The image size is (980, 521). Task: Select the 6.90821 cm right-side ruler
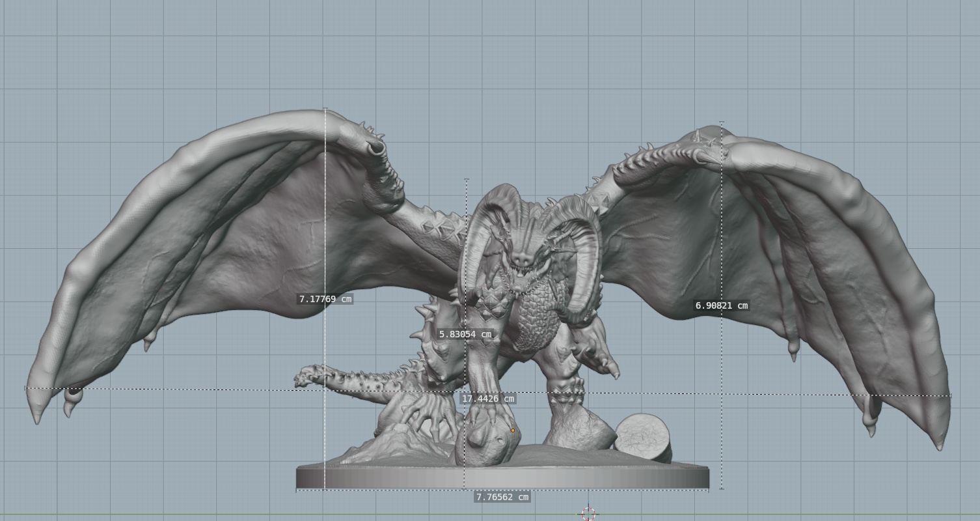click(720, 304)
